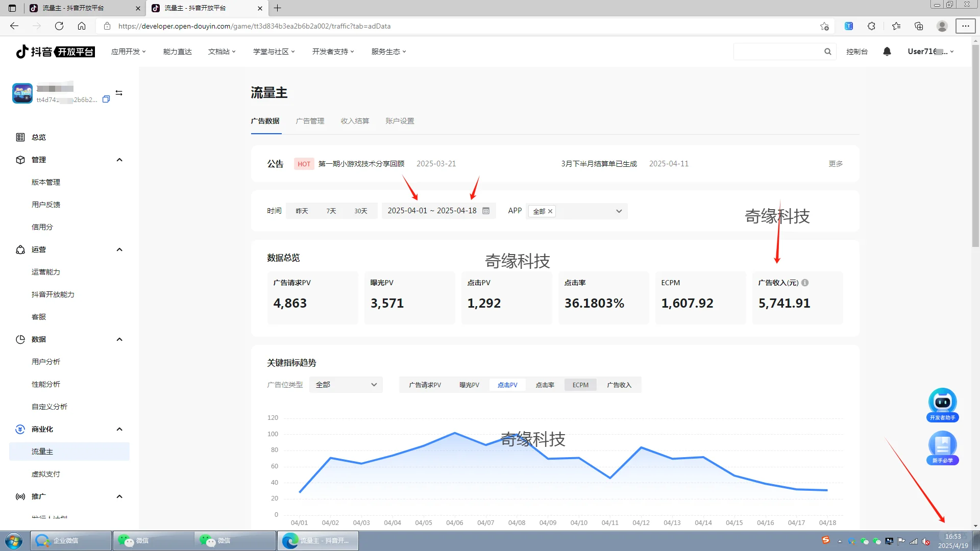
Task: Open the 开发者助手 floating assistant
Action: coord(942,403)
